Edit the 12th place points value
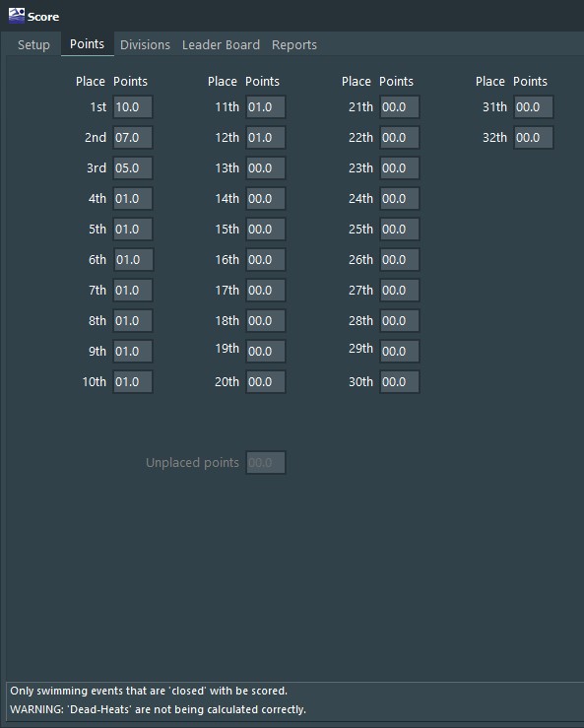 pyautogui.click(x=266, y=138)
